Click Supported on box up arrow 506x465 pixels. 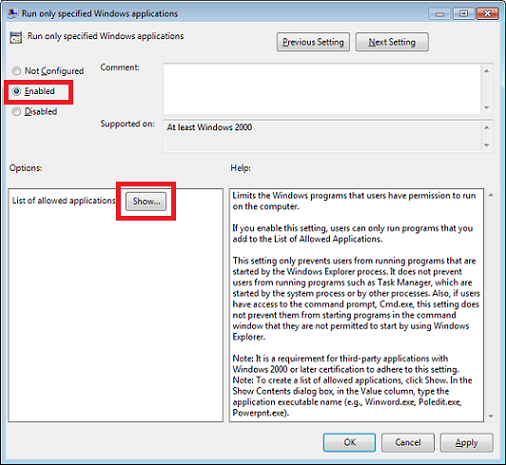[x=486, y=127]
